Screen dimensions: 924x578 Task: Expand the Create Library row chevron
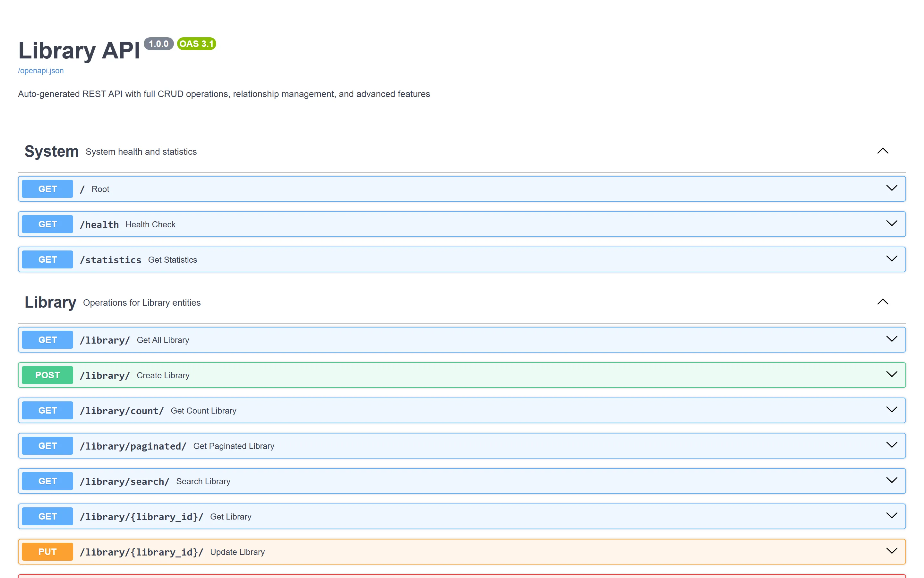pos(892,374)
